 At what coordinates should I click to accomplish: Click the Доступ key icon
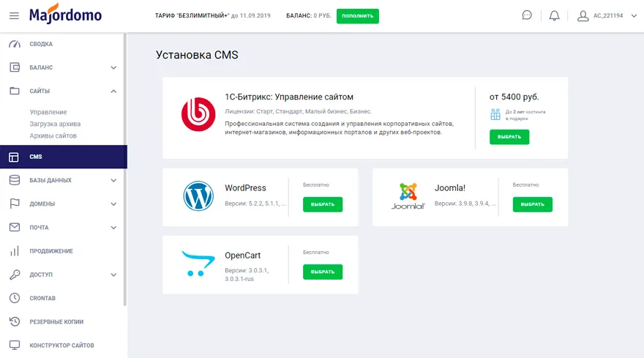(x=15, y=275)
